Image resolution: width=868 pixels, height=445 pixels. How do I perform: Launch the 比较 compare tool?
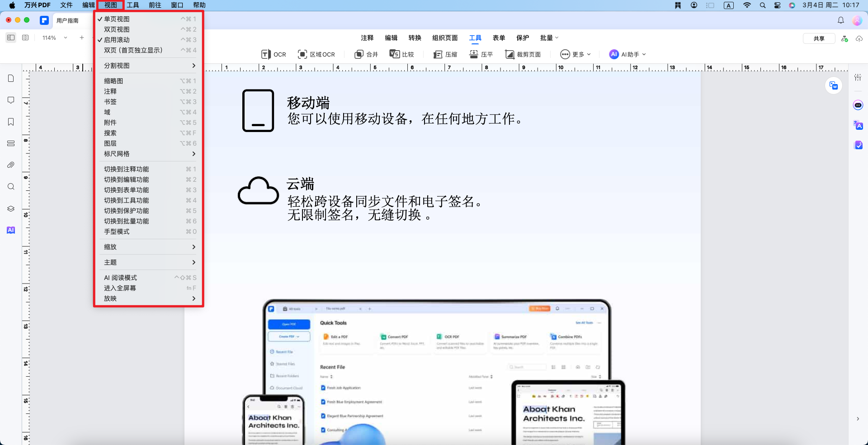click(x=402, y=54)
